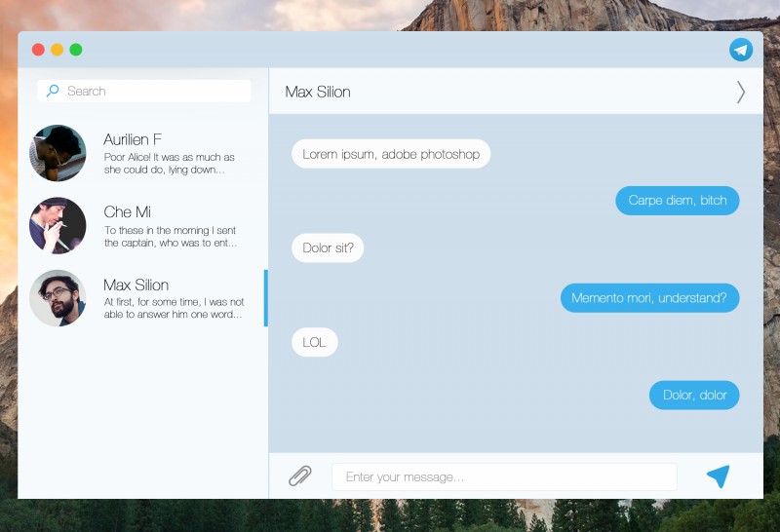Click the paperclip attachment icon
Image resolution: width=780 pixels, height=532 pixels.
(300, 475)
